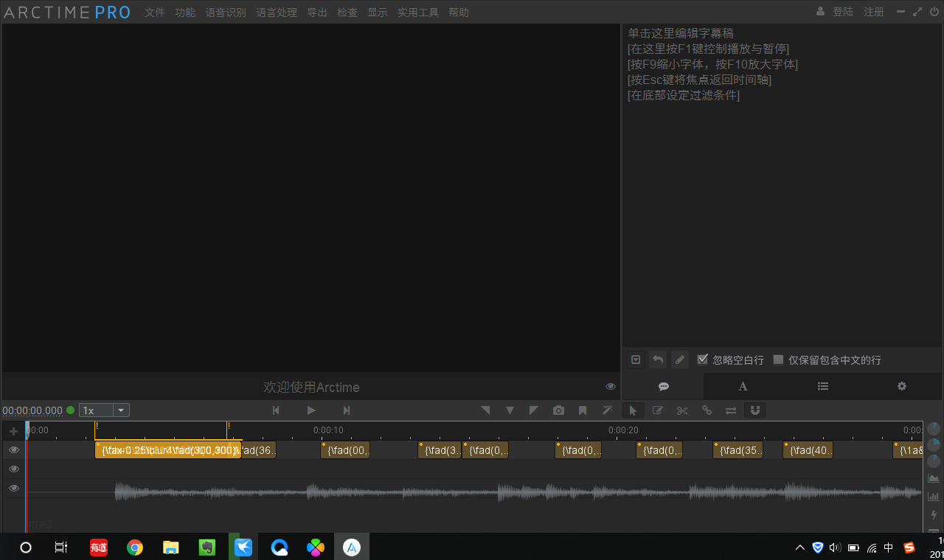The width and height of the screenshot is (944, 560).
Task: Adjust the second round knob beside timeline
Action: pos(934,445)
